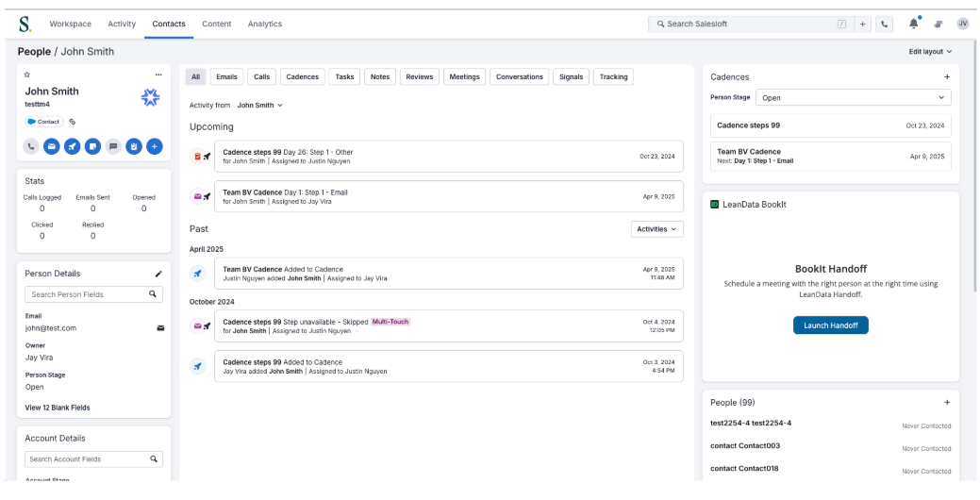Click the People breadcrumb link

point(34,52)
